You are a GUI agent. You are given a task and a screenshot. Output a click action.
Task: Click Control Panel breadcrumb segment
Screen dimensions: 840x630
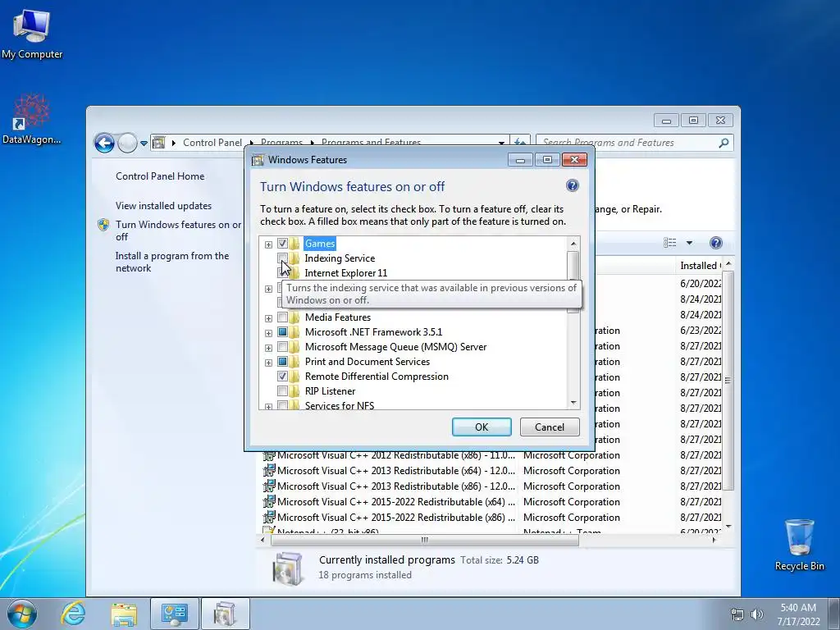[212, 143]
